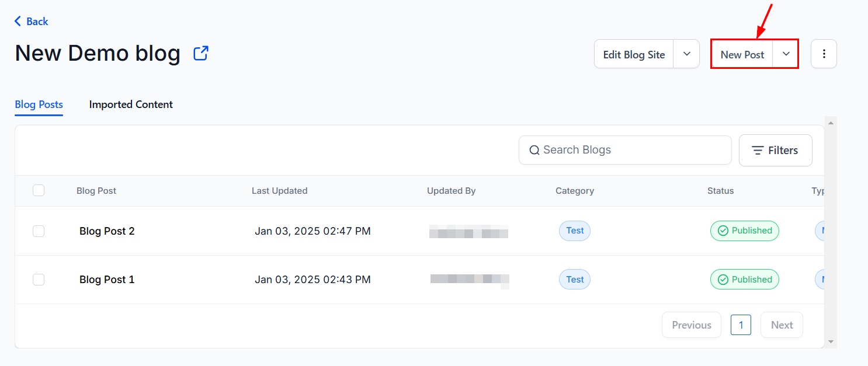Select the Blog Post 1 checkbox
The width and height of the screenshot is (868, 366).
(x=39, y=280)
